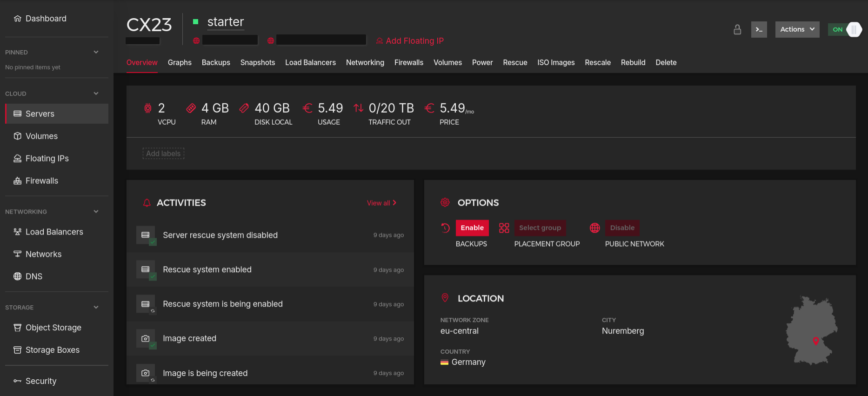
Task: Click the DNS globe icon
Action: coord(18,276)
